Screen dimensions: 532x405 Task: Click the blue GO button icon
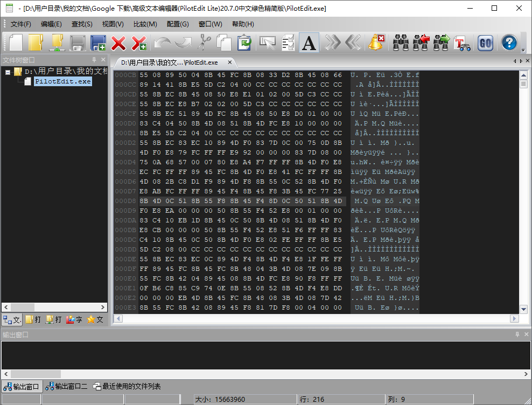coord(485,43)
